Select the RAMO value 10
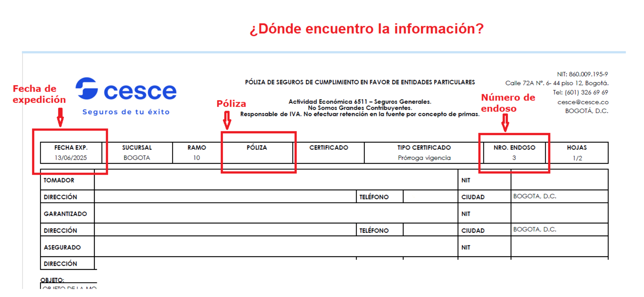 (x=197, y=158)
